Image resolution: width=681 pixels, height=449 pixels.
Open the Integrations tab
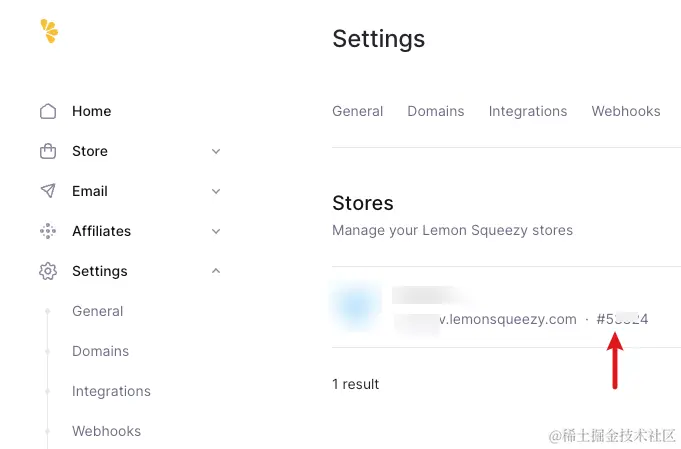tap(528, 111)
